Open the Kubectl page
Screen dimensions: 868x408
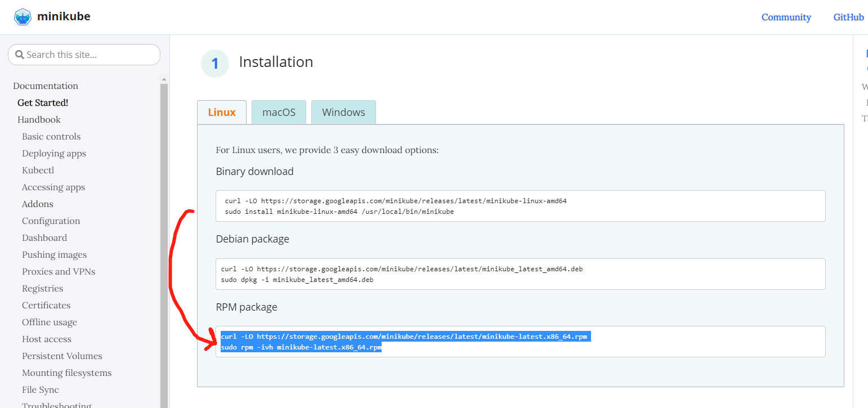pos(38,170)
